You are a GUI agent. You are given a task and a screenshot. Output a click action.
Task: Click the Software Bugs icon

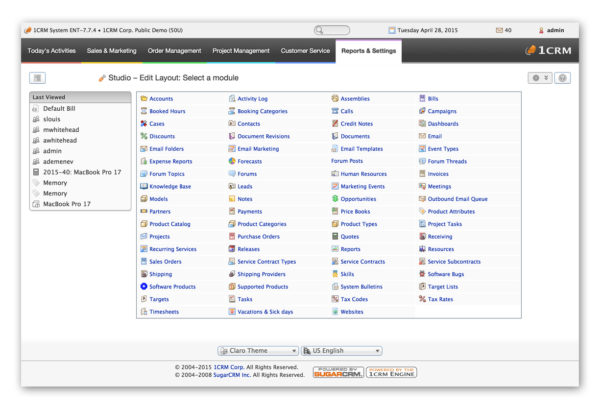(x=422, y=274)
